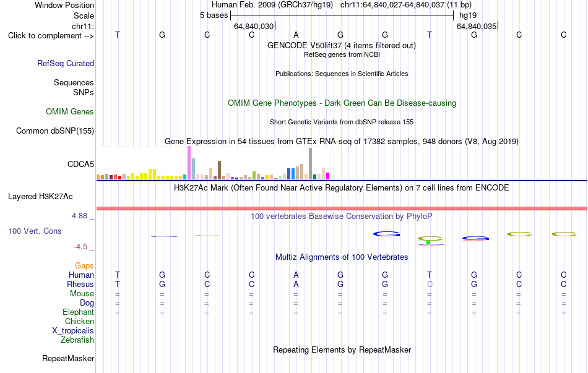Select the Sequences track label
This screenshot has width=588, height=373.
point(74,82)
